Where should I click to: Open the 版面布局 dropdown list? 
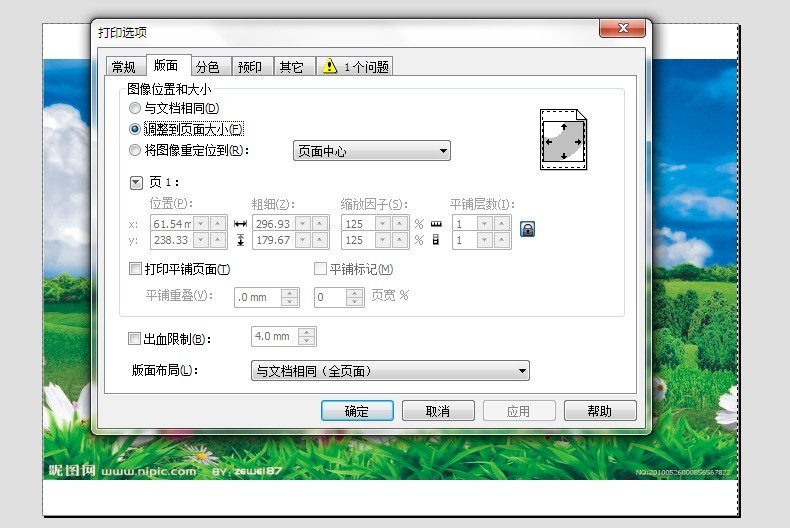390,371
